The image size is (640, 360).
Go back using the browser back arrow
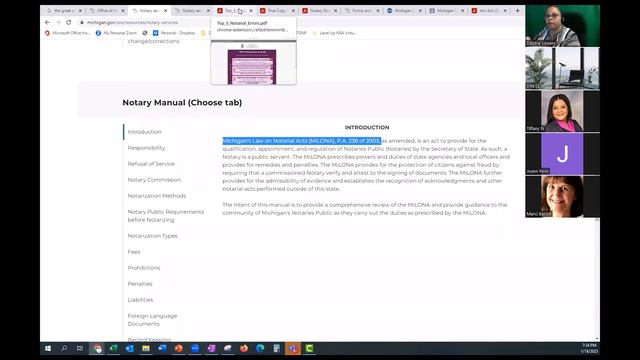pyautogui.click(x=47, y=22)
